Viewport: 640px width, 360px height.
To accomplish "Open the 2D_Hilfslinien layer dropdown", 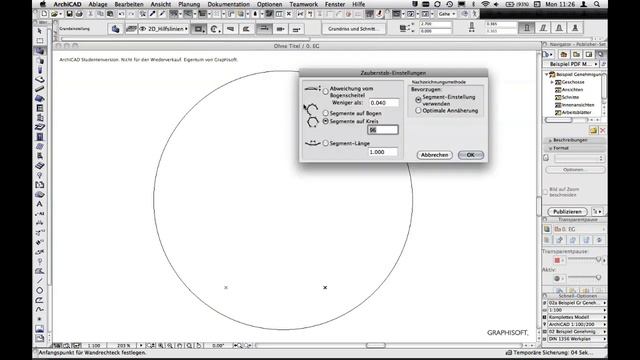I will point(164,29).
